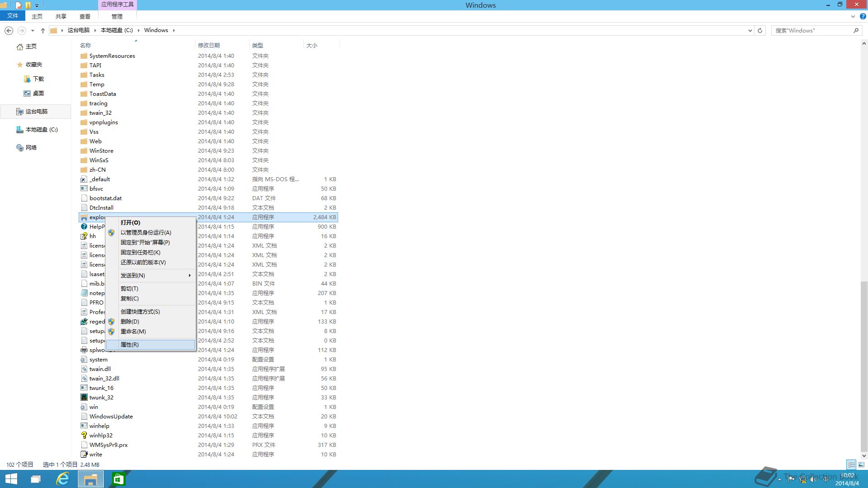Switch to Details view layout icon
868x488 pixels.
pos(851,465)
